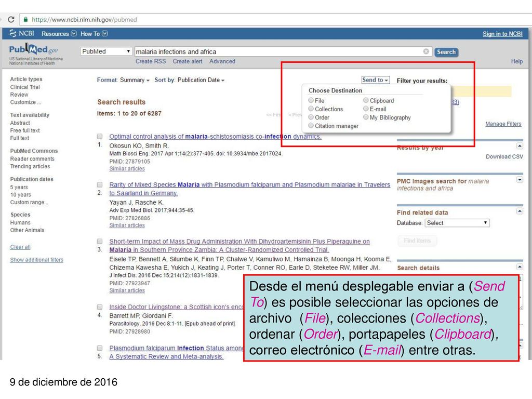Check the box for result 2 Yayan article
Viewport: 532px width, 399px height.
pyautogui.click(x=100, y=184)
